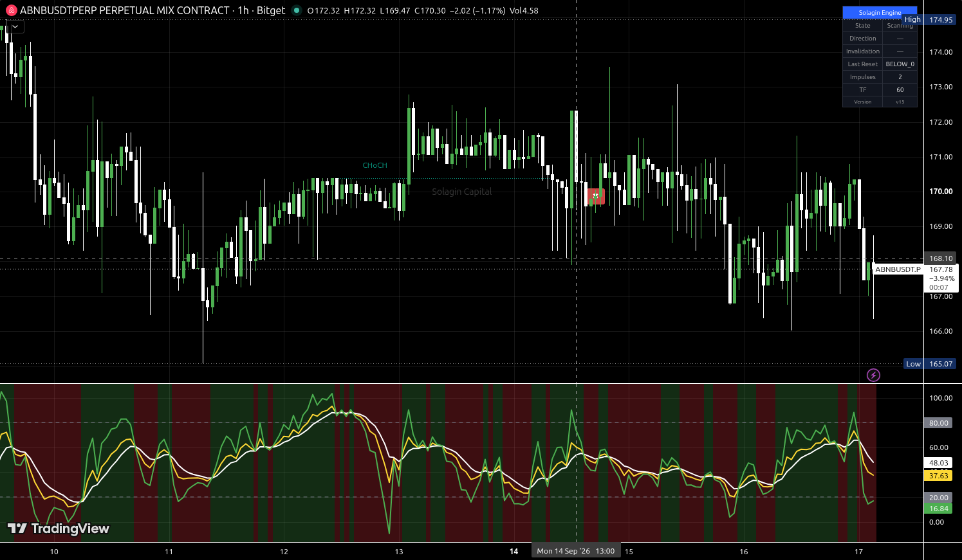Click the TradingView logo
This screenshot has height=560, width=962.
point(59,528)
